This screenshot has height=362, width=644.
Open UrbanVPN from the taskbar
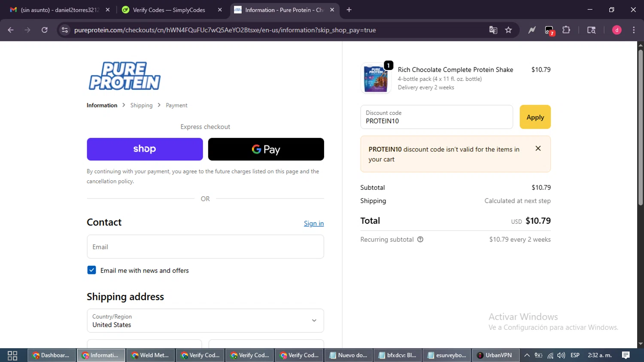(x=495, y=355)
